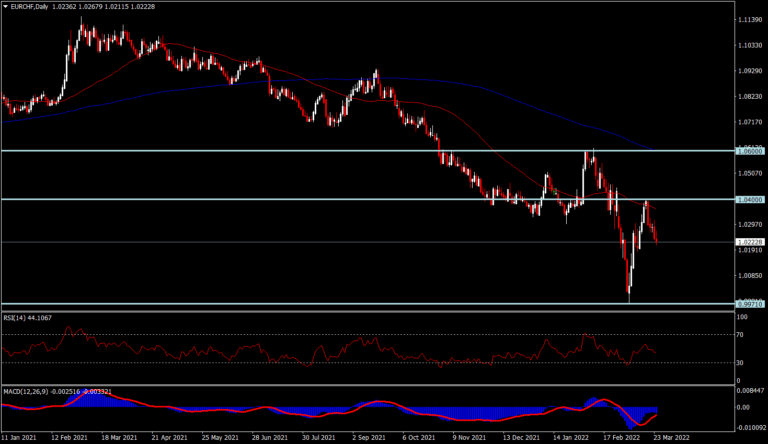Click the 28 Jun 2021 date marker

tap(269, 437)
